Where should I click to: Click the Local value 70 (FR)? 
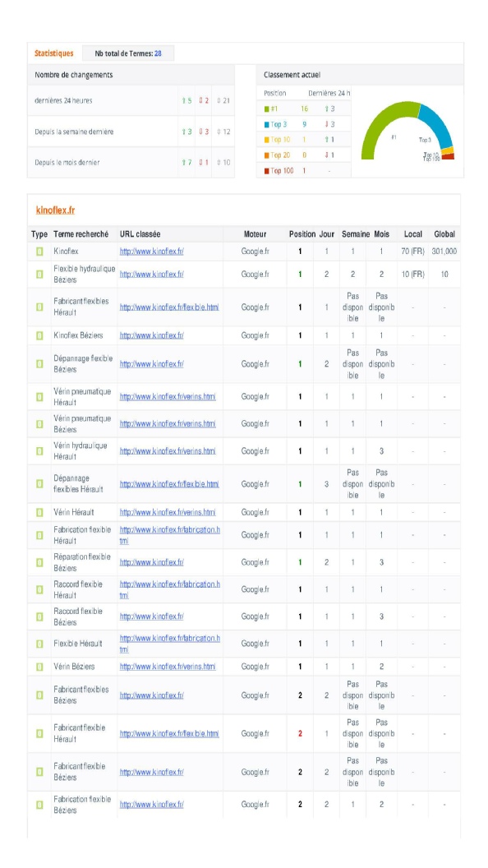(412, 252)
